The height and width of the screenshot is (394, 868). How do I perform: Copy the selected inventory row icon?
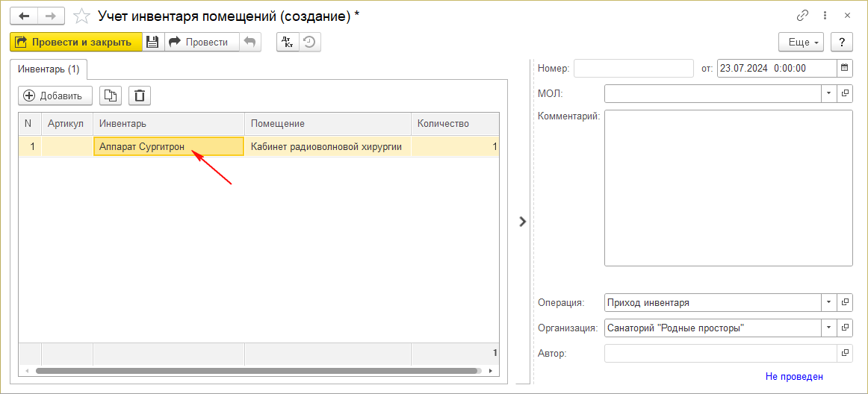tap(110, 96)
